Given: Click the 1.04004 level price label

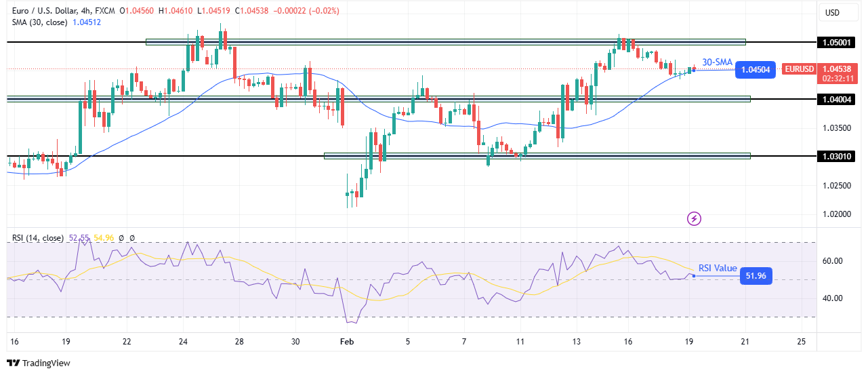Looking at the screenshot, I should click(839, 99).
